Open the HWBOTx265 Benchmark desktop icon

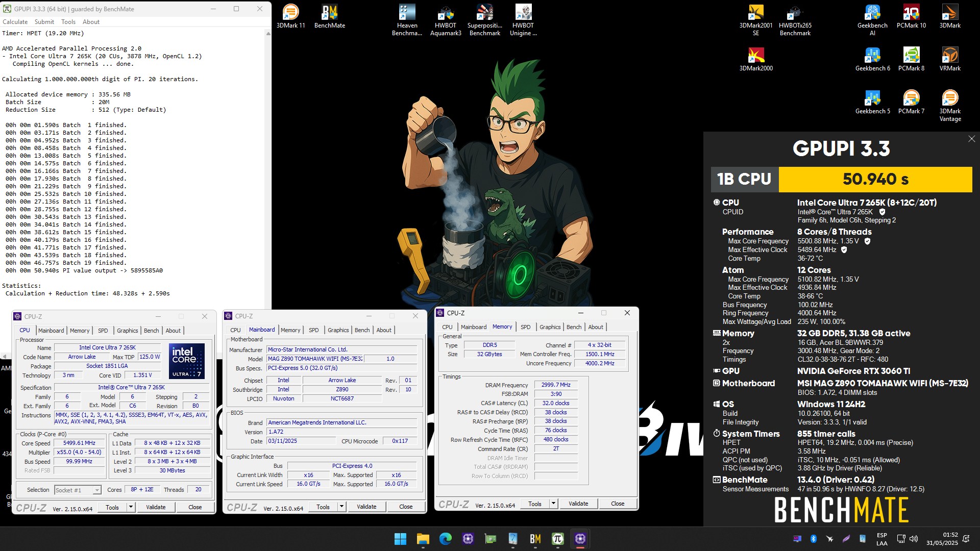[795, 20]
